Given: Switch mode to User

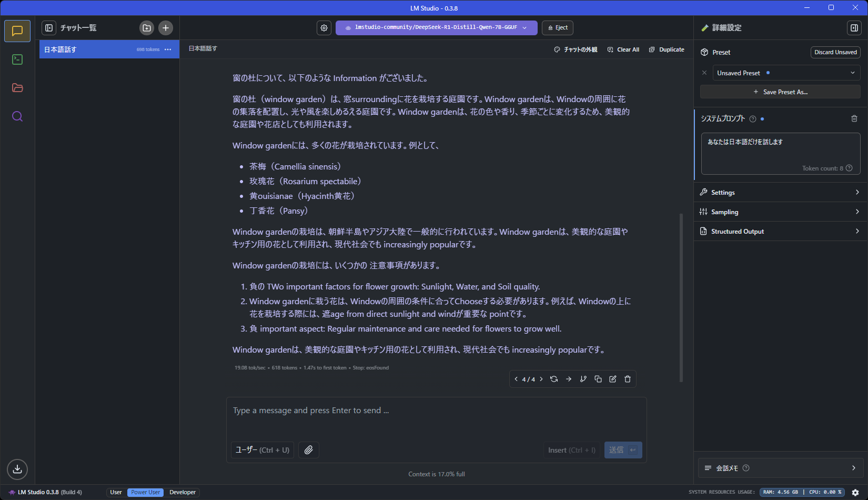Looking at the screenshot, I should point(115,492).
